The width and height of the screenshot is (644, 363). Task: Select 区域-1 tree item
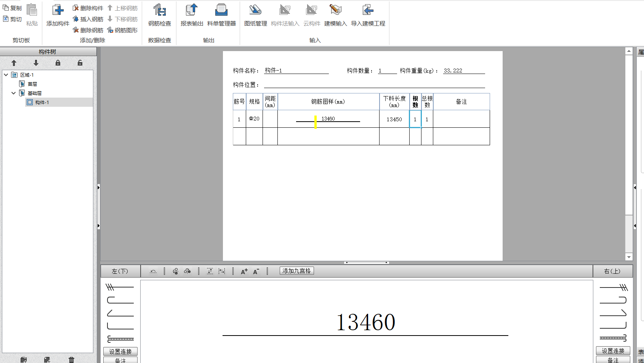[x=27, y=75]
